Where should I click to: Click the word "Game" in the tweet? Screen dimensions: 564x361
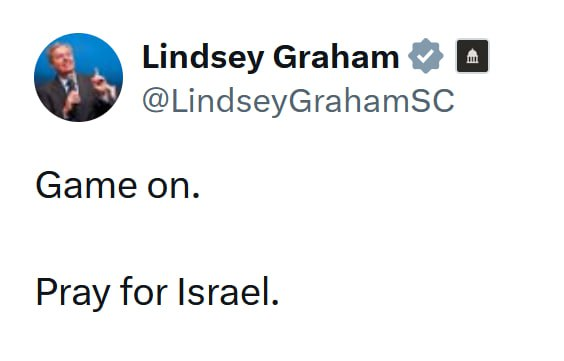(x=86, y=186)
